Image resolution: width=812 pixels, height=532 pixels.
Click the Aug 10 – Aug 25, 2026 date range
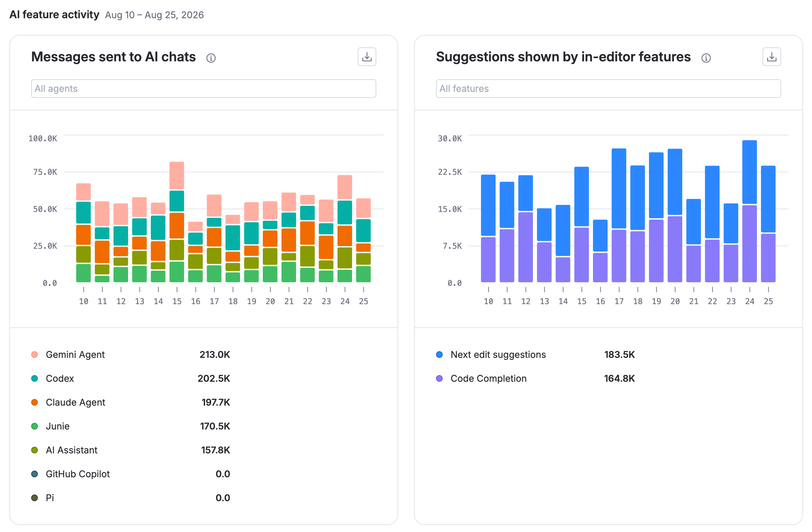154,15
